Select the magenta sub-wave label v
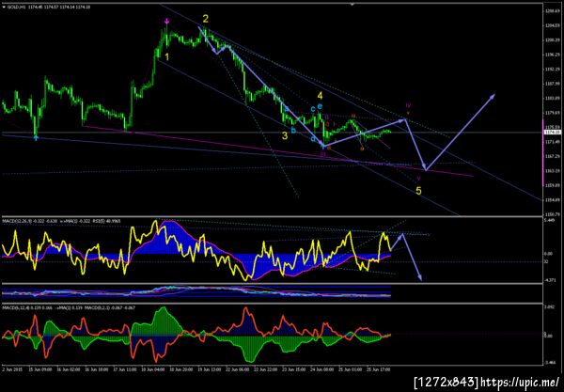The image size is (564, 392). [x=418, y=178]
